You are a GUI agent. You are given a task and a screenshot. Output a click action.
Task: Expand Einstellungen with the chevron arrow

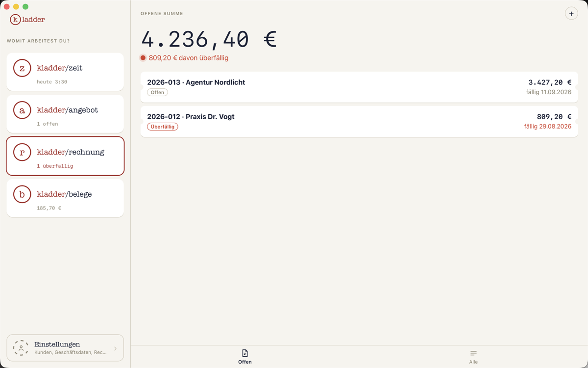[x=116, y=348]
